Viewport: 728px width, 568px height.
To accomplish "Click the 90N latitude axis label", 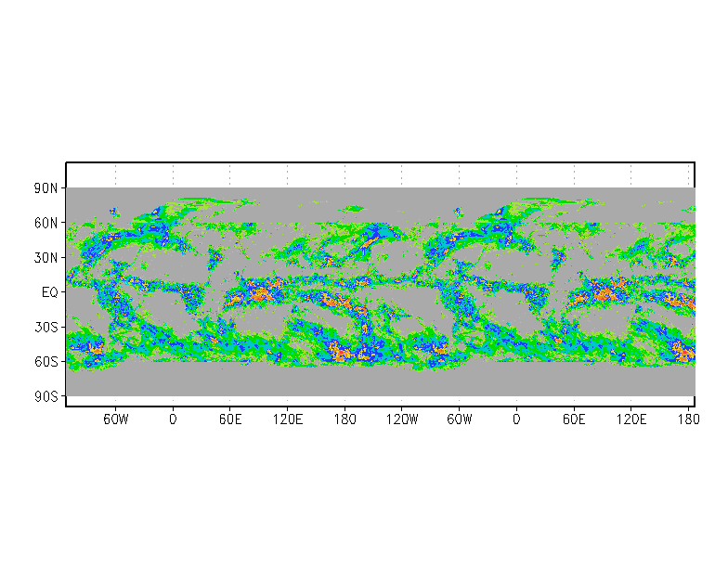I will [x=45, y=188].
